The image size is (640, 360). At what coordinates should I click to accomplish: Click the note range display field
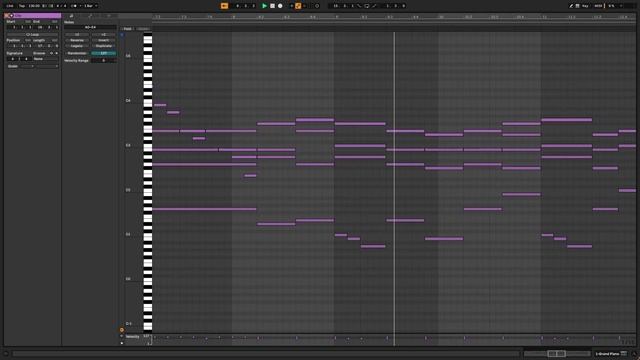90,27
